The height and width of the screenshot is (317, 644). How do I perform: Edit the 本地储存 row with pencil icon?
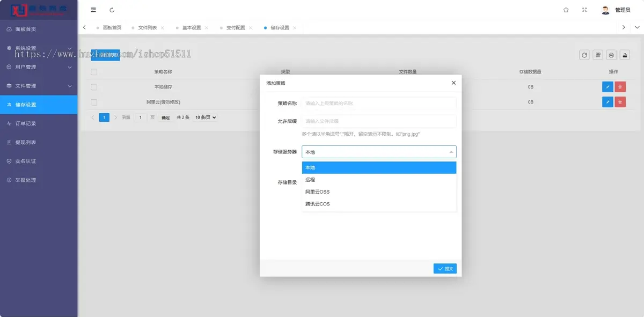[608, 86]
